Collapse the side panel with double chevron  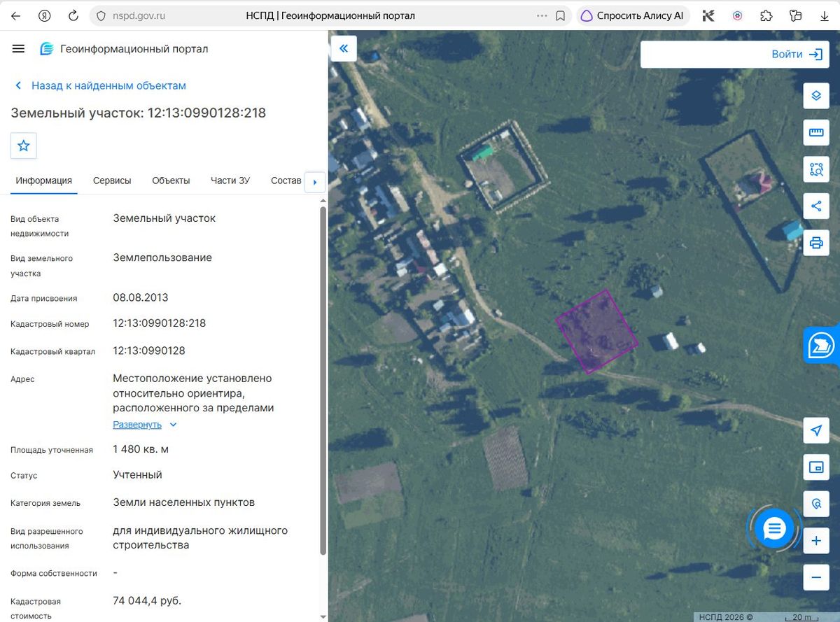(x=344, y=48)
